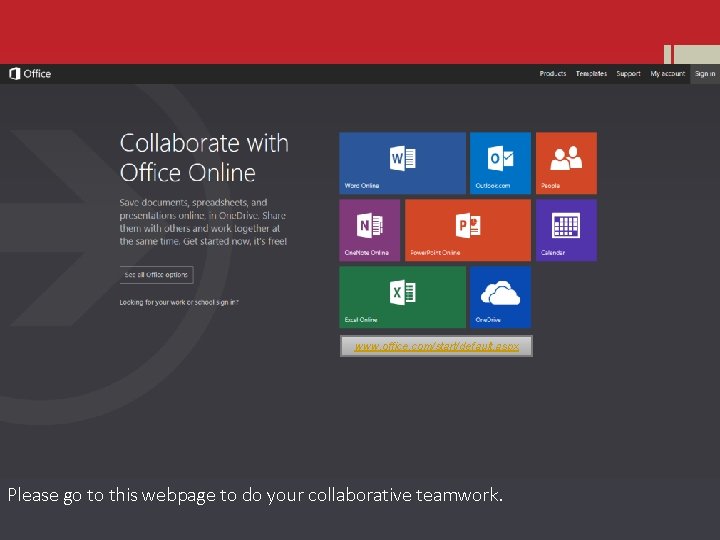Open the OneNote Online tile
The width and height of the screenshot is (720, 540).
[x=370, y=230]
